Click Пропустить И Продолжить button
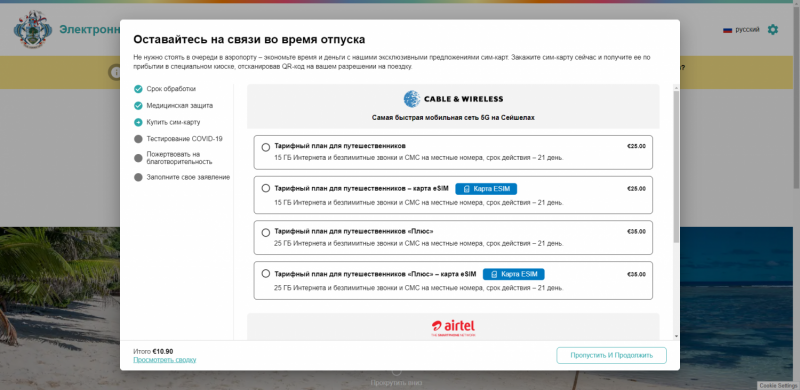This screenshot has width=800, height=390. point(611,355)
